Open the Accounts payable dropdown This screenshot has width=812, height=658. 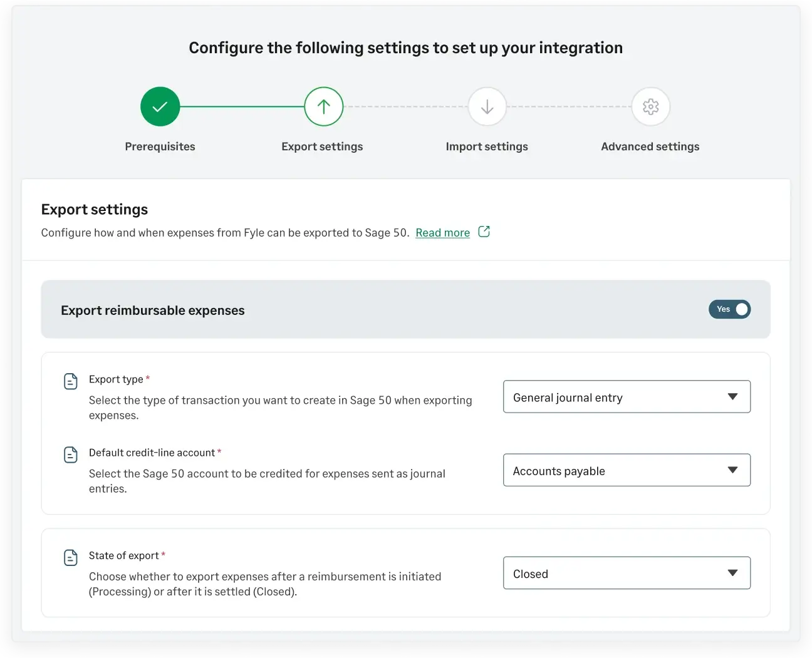point(627,470)
